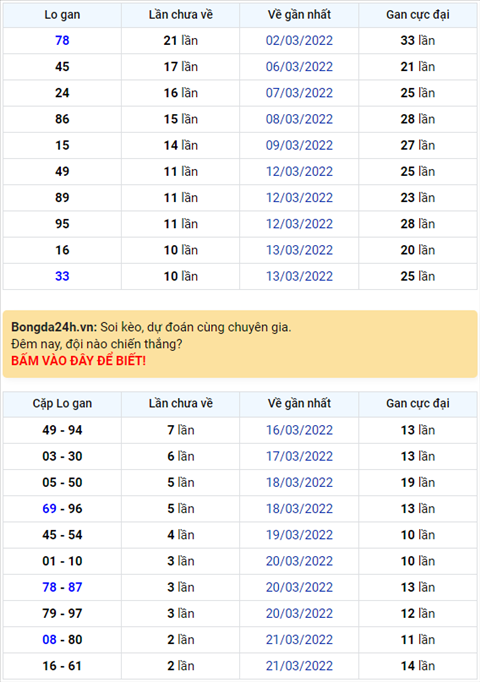Select the first table's 'Lần chưa về' header
Viewport: 480px width, 682px height.
[x=180, y=15]
